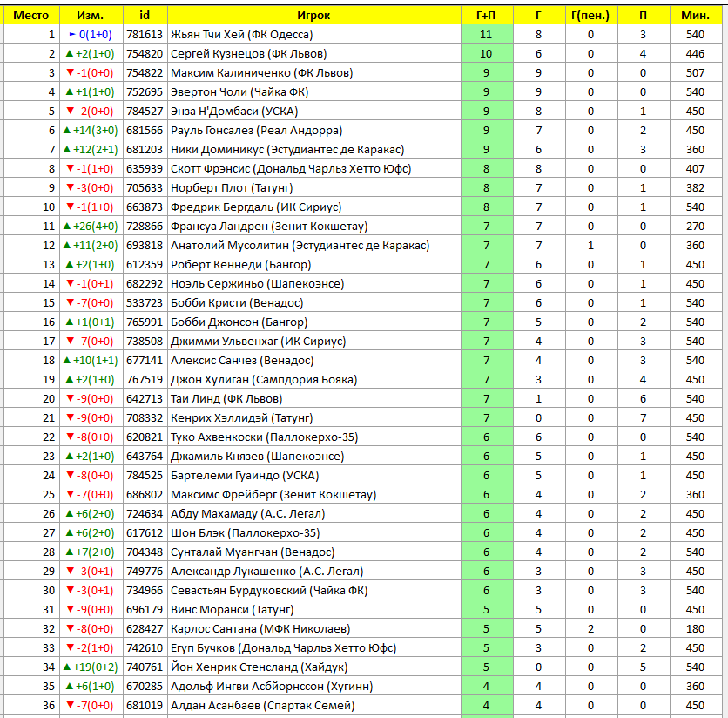Click green Г+П cell showing 11
728x718 pixels.
click(487, 34)
